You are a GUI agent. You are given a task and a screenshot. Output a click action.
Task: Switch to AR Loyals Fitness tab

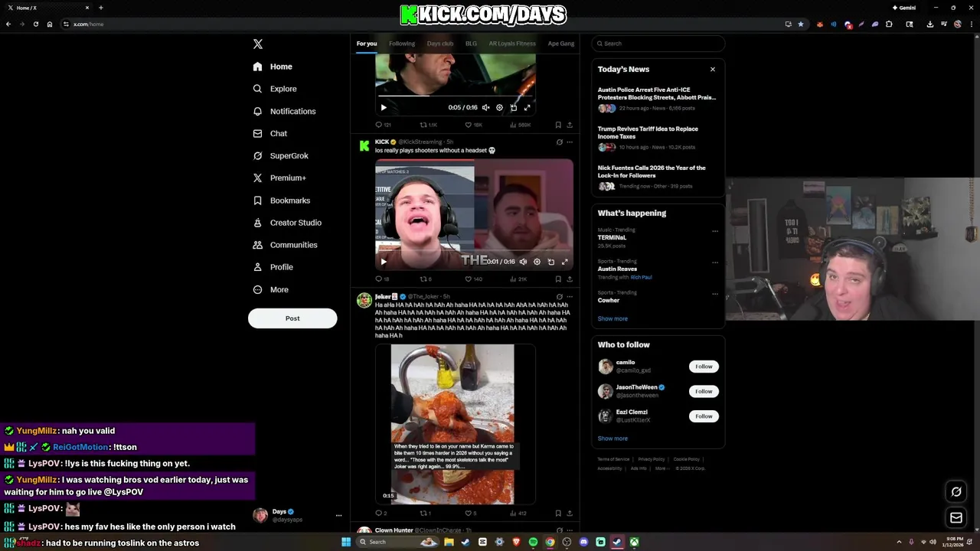[512, 44]
